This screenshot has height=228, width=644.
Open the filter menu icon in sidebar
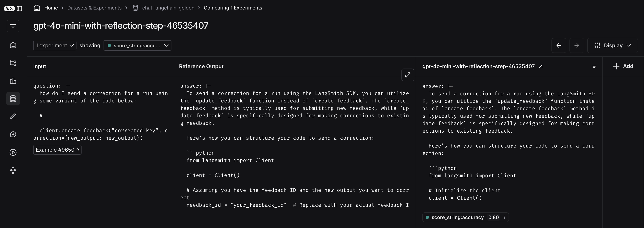pyautogui.click(x=13, y=26)
